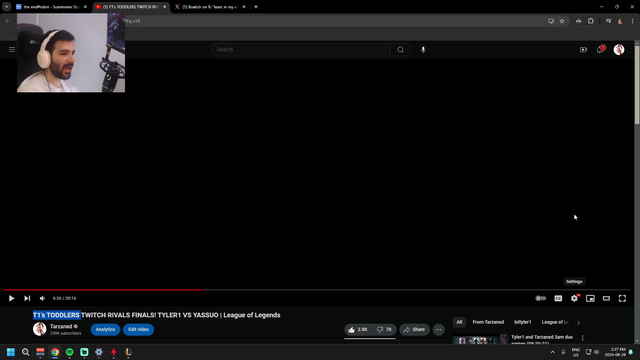This screenshot has width=640, height=360.
Task: Show more chips with right chevron
Action: 578,322
